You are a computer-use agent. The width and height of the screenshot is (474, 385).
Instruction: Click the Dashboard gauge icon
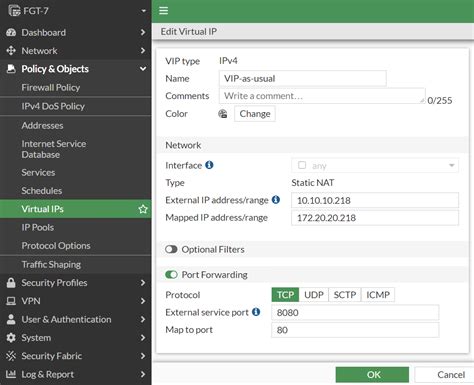point(11,32)
